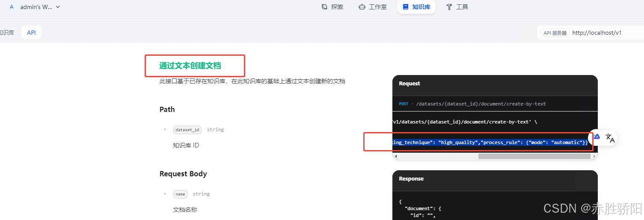Viewport: 644px width, 220px height.
Task: Click the API 服务器 label badge
Action: (555, 33)
